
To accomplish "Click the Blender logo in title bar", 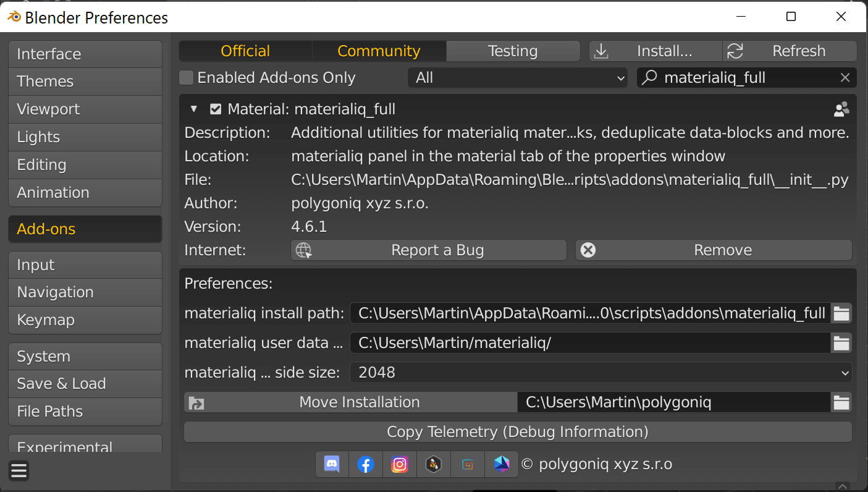I will (x=14, y=17).
